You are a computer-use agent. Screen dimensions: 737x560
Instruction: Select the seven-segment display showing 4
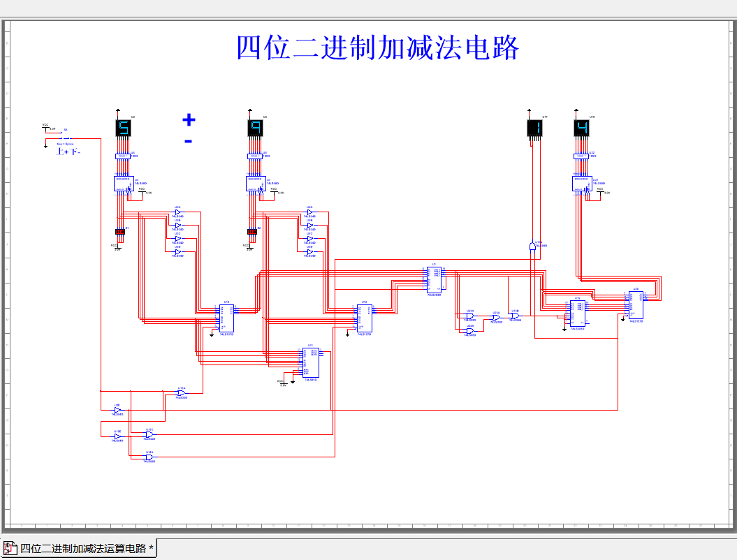(581, 128)
